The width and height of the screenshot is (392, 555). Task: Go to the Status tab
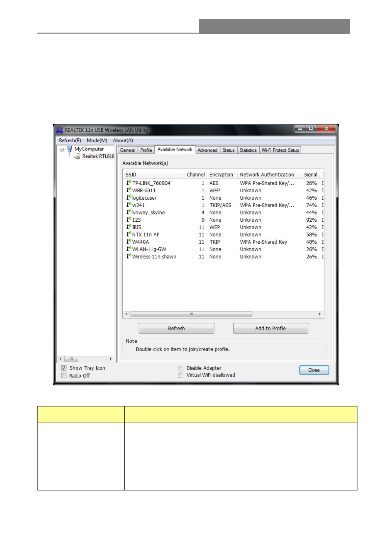tap(228, 150)
